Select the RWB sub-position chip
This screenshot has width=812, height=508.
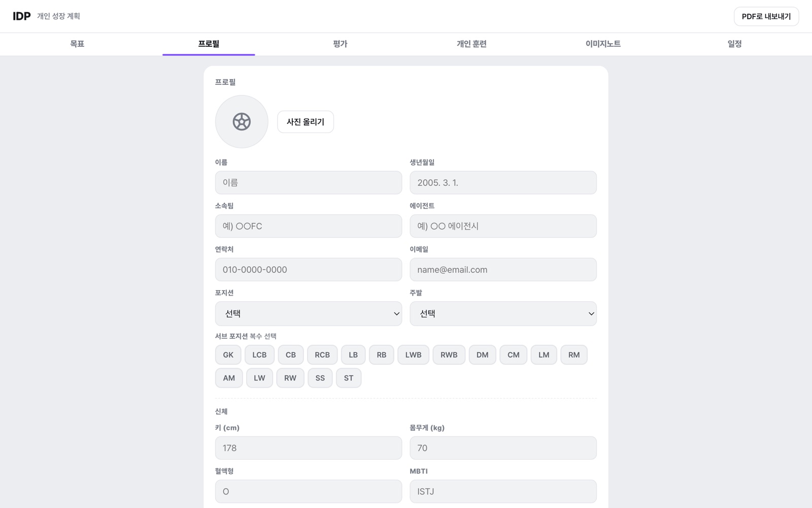tap(449, 355)
